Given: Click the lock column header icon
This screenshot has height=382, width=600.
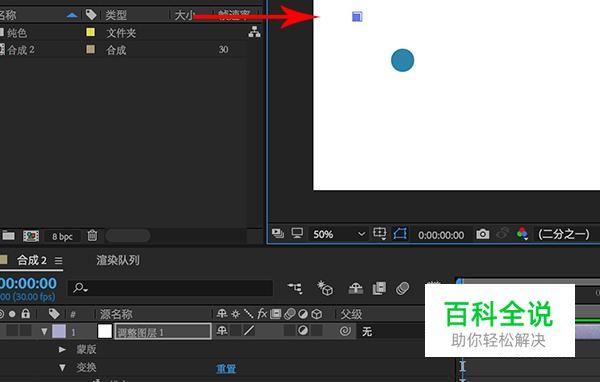Looking at the screenshot, I should tap(26, 314).
